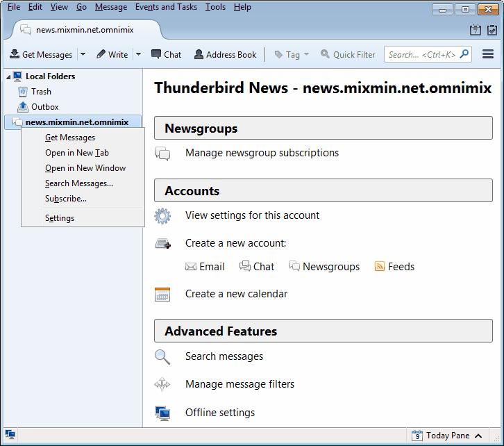Screen dimensions: 504x446
Task: Open the Trash folder
Action: coord(41,92)
